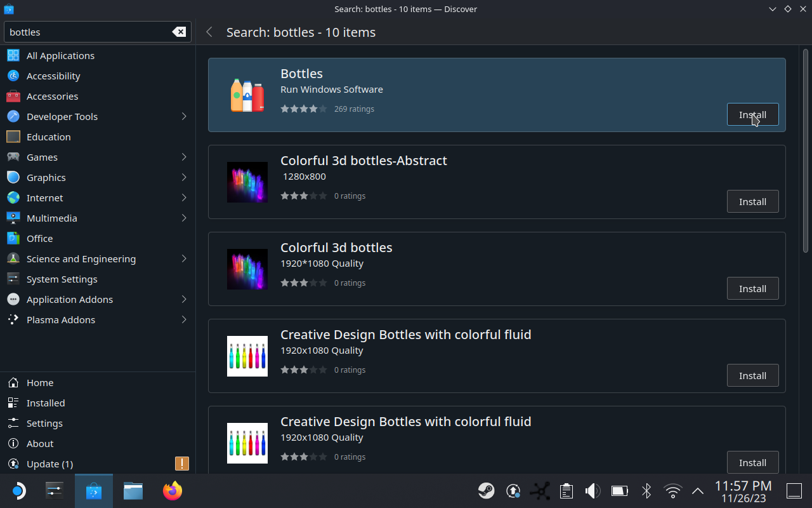Open the Accessories category

pyautogui.click(x=98, y=96)
